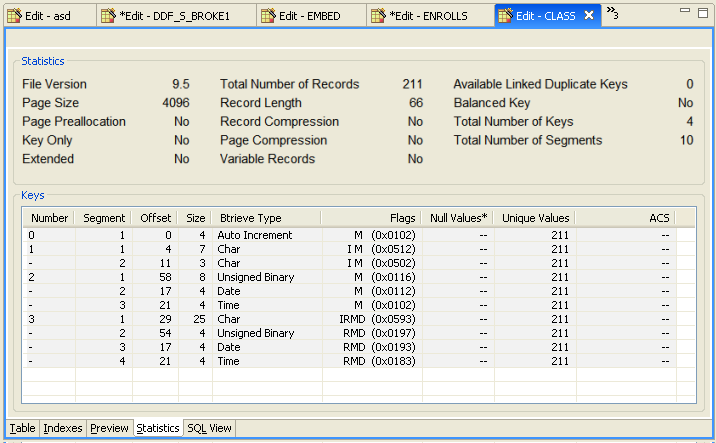Click the CLASS tab's table icon
Image resolution: width=716 pixels, height=443 pixels.
click(x=505, y=16)
